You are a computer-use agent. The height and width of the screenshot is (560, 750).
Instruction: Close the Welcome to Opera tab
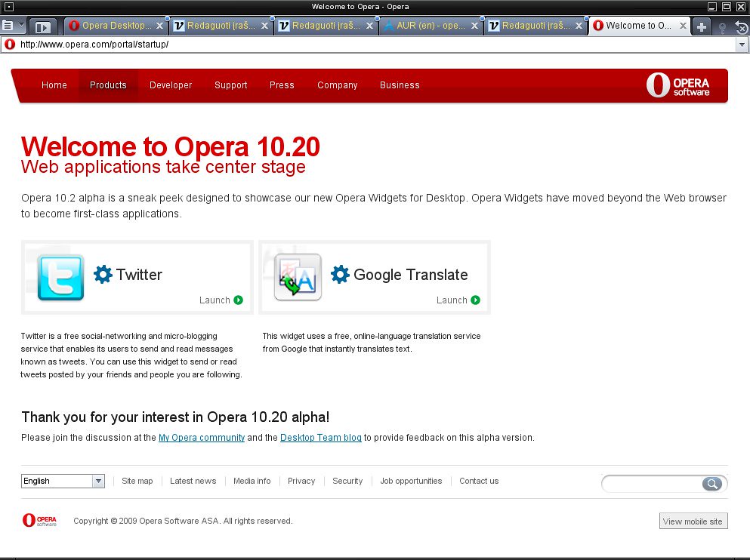(683, 26)
